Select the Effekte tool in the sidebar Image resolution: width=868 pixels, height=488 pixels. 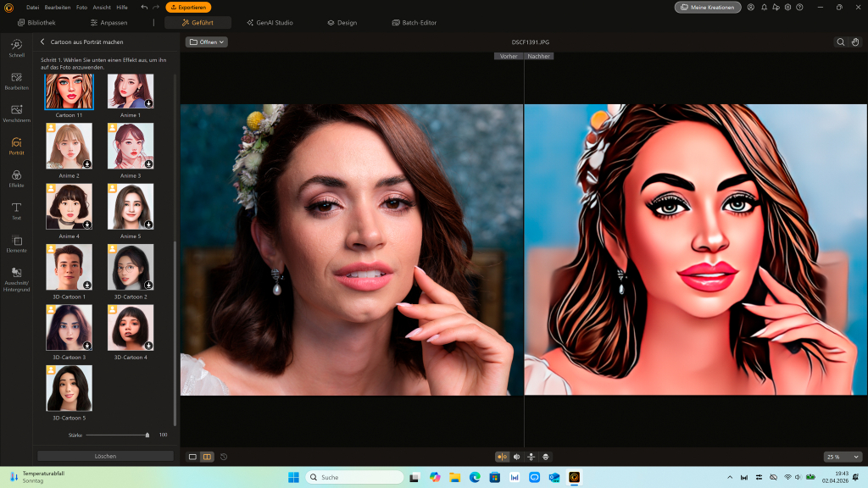click(15, 178)
